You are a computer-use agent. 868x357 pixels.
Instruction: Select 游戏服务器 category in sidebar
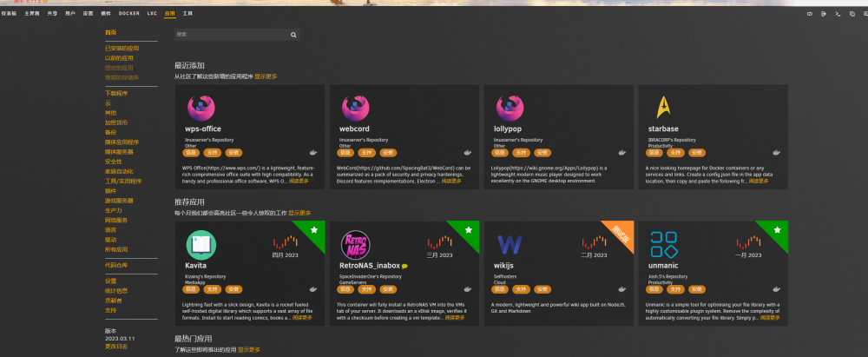[x=119, y=201]
